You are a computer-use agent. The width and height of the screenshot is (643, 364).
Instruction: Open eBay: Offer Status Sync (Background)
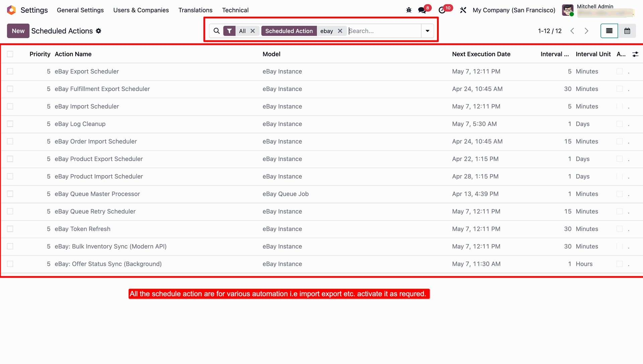tap(108, 264)
